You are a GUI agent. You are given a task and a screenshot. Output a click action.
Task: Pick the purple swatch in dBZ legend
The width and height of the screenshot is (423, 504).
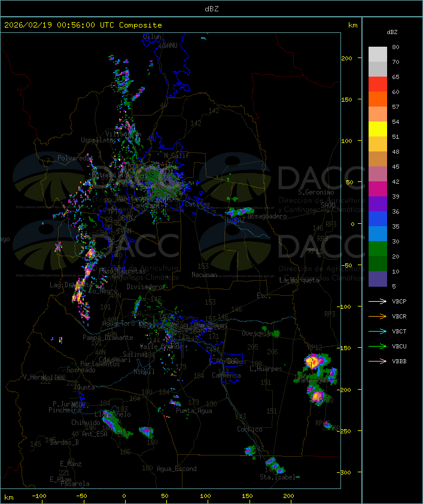[x=378, y=204]
